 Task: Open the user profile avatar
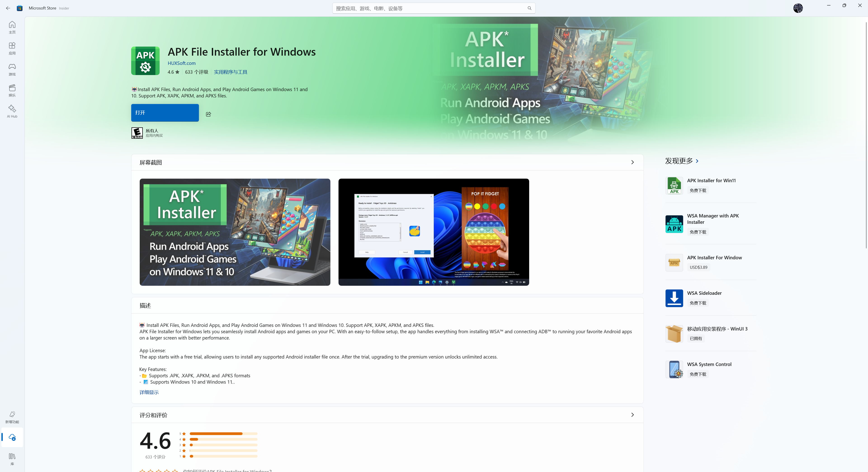797,8
